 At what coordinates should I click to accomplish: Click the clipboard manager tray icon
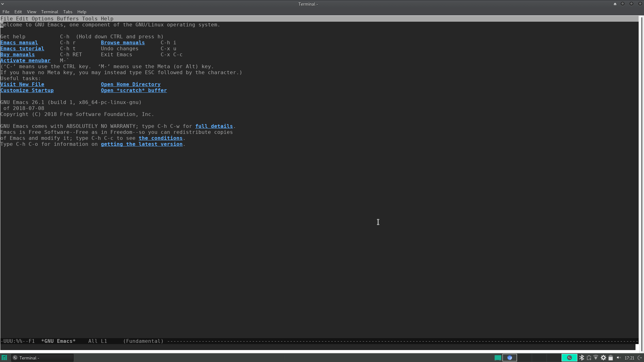pos(589,358)
